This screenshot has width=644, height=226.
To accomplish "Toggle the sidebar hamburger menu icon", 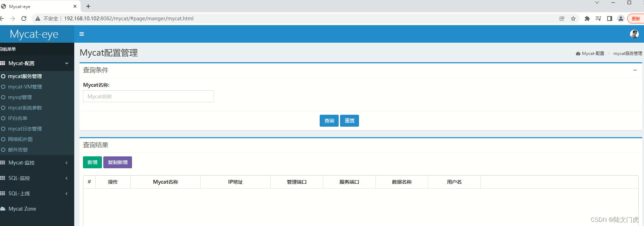I will [x=82, y=34].
